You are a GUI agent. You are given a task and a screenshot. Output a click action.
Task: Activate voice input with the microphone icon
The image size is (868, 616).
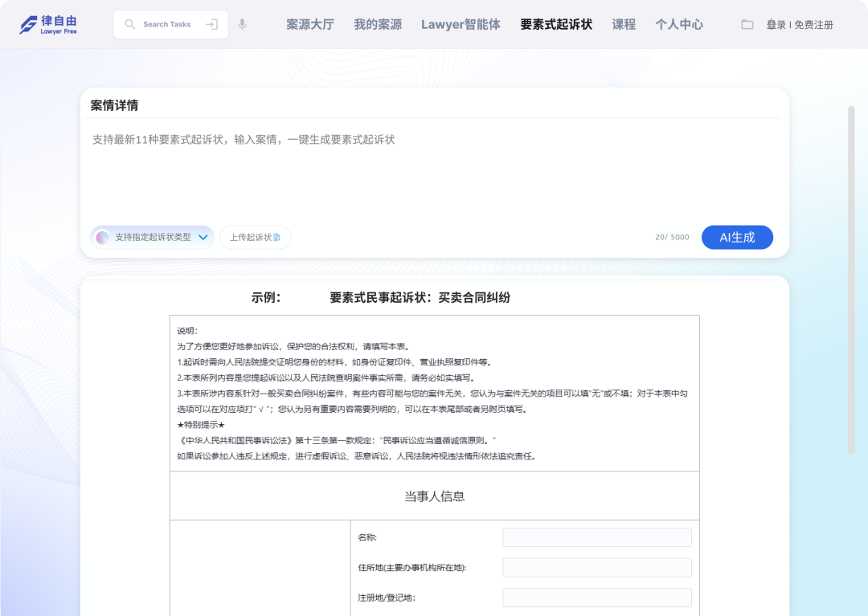coord(243,24)
